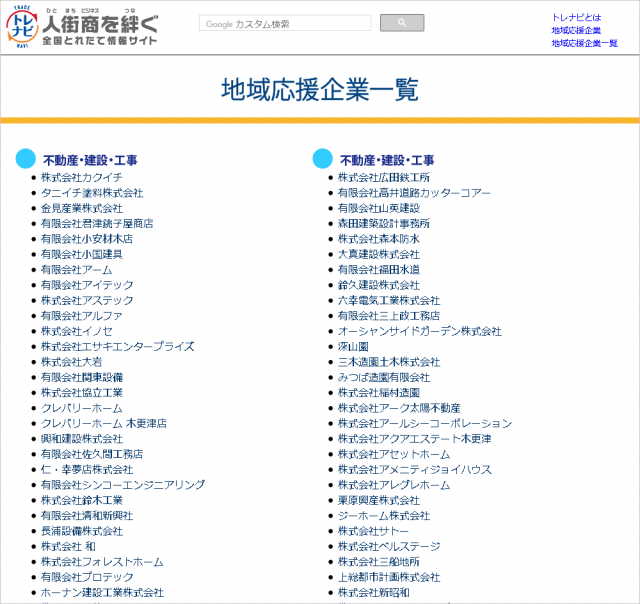Select 森田建築設計事務所 link
Viewport: 640px width, 604px height.
384,223
